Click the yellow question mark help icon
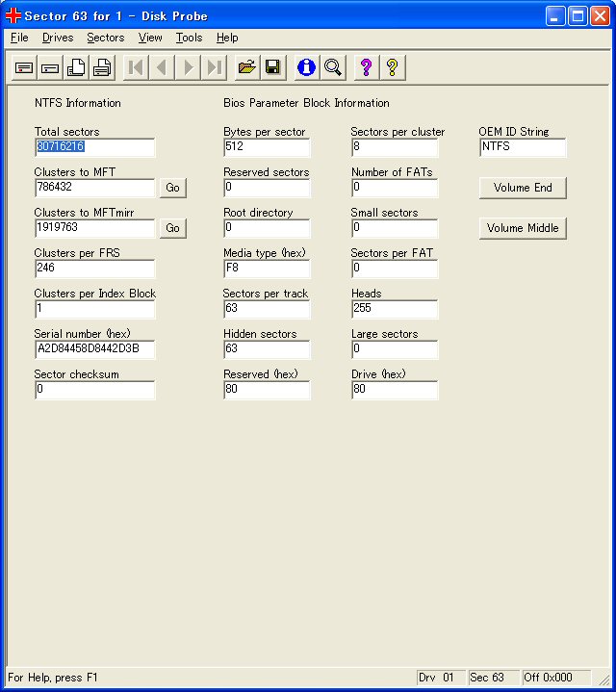This screenshot has width=616, height=692. pos(393,68)
